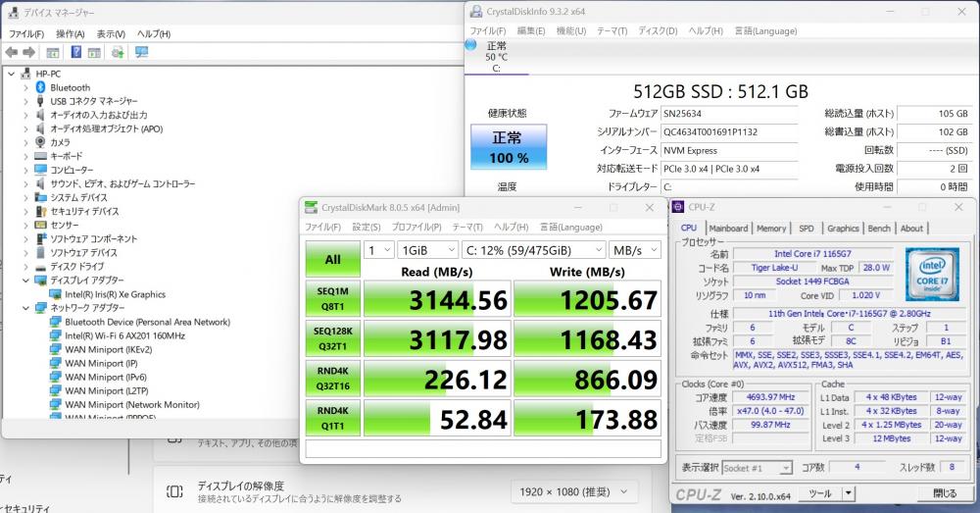980x513 pixels.
Task: Open ディスク(D) menu in CrystalDiskInfo
Action: [658, 30]
